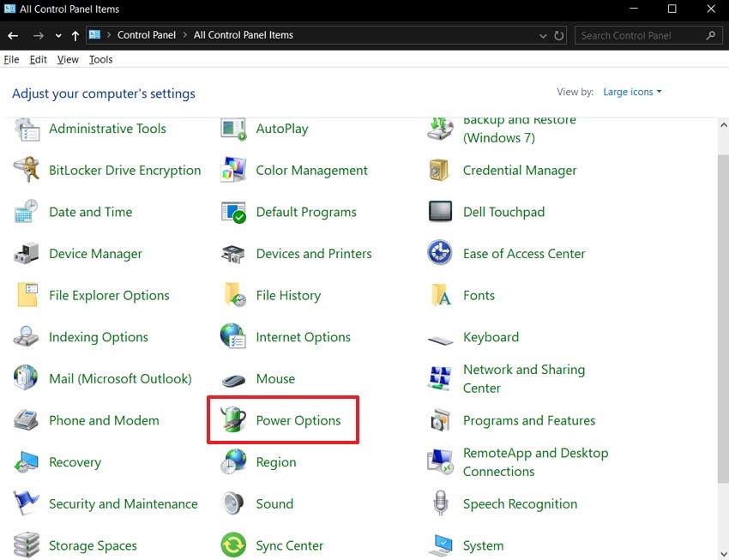Click the System computer icon

tap(440, 545)
